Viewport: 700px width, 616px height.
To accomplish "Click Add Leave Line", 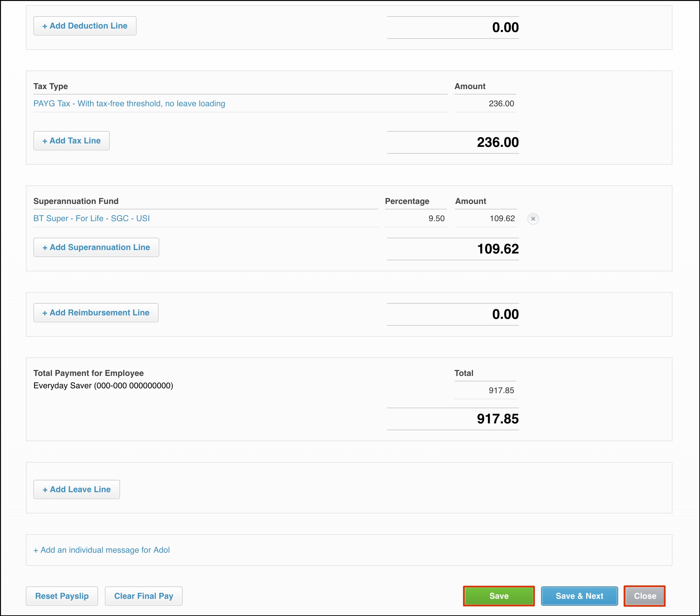I will pos(76,489).
